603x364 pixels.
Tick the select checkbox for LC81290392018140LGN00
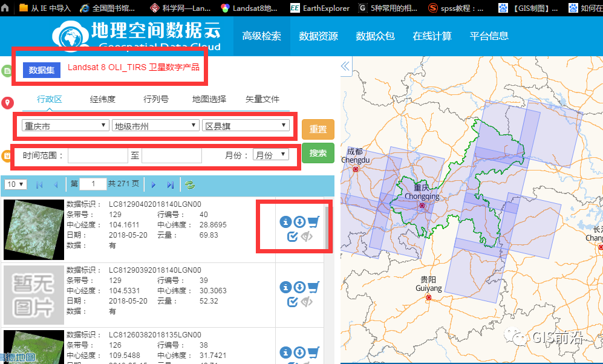click(292, 302)
